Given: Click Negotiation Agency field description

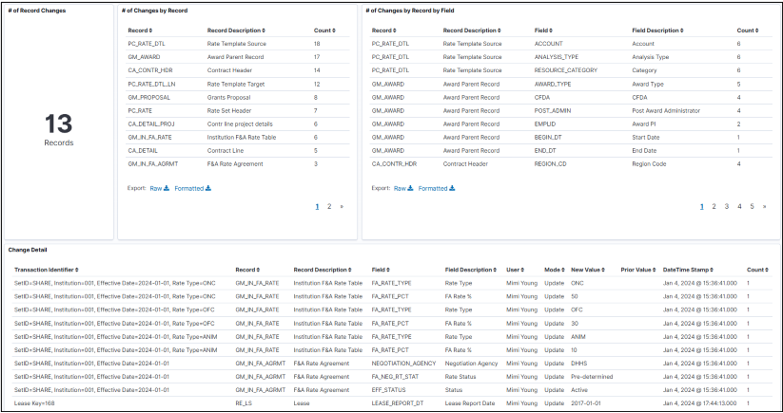Looking at the screenshot, I should tap(471, 363).
